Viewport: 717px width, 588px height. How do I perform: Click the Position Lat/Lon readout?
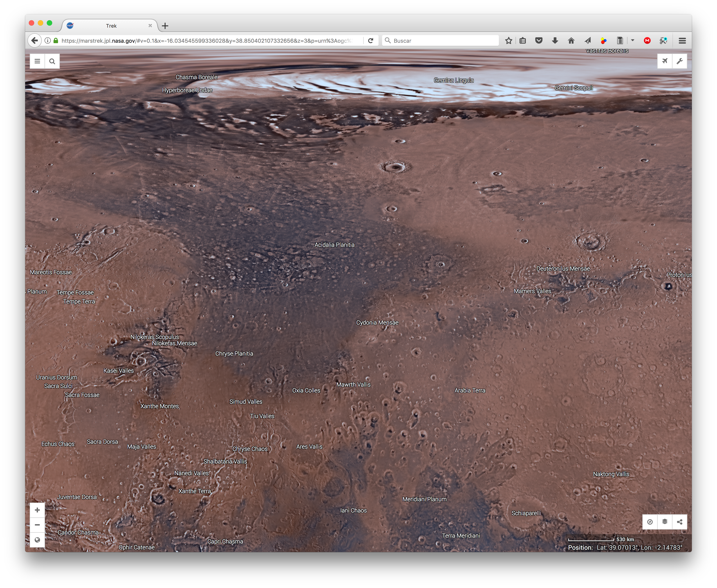coord(625,548)
